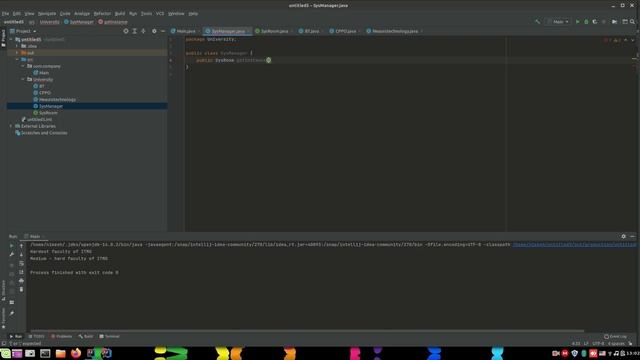Viewport: 640px width, 360px height.
Task: Click previous highlighted error up arrow
Action: click(626, 40)
